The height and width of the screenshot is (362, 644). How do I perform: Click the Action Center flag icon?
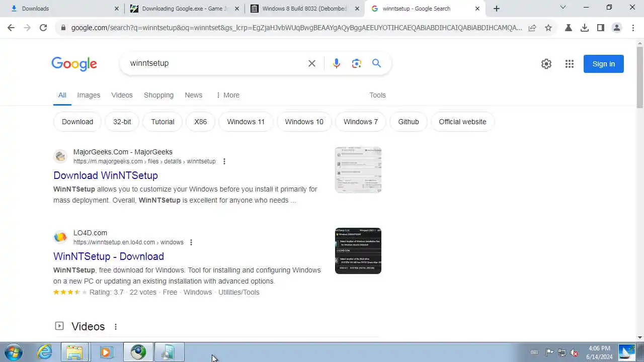pyautogui.click(x=549, y=352)
